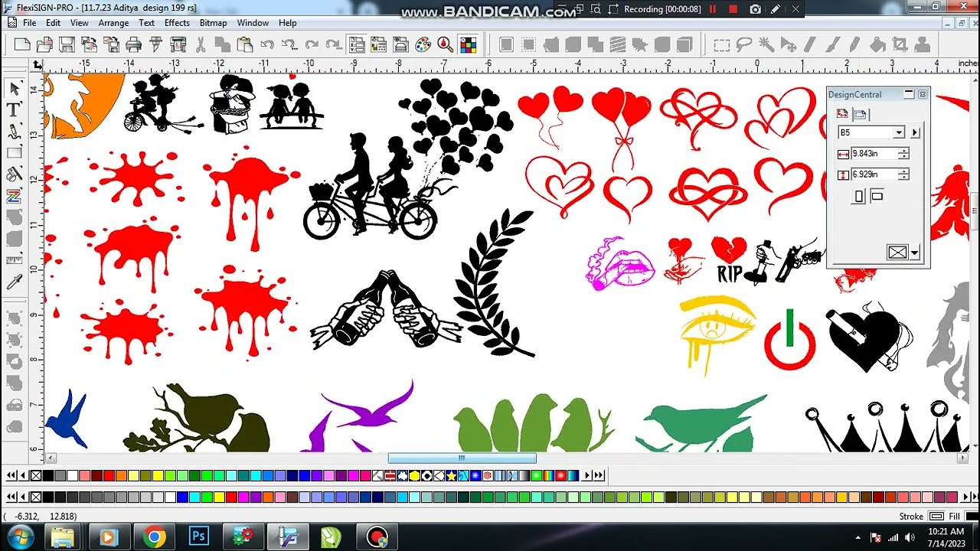Select the rectangle Shape tool
The width and height of the screenshot is (980, 551).
click(x=15, y=153)
